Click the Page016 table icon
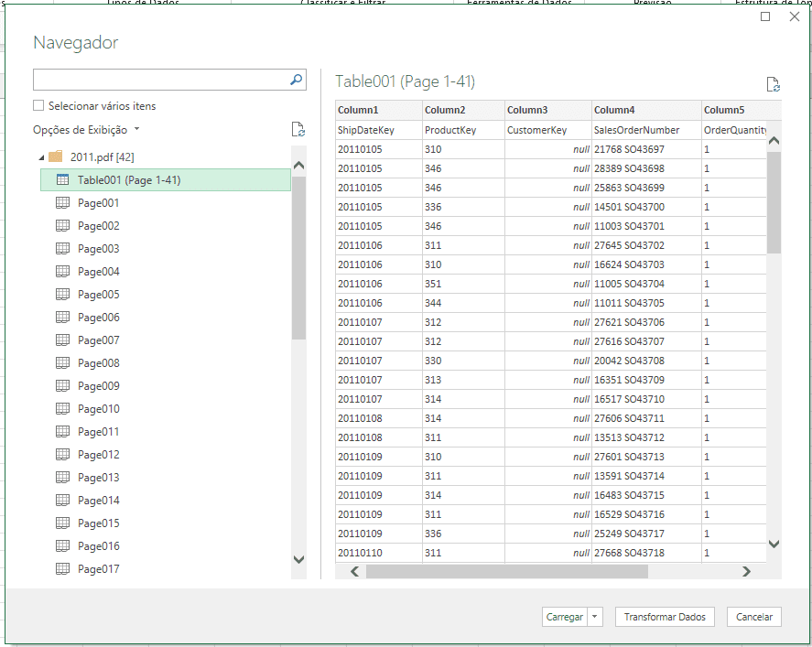Screen dimensions: 812x647 tap(62, 546)
